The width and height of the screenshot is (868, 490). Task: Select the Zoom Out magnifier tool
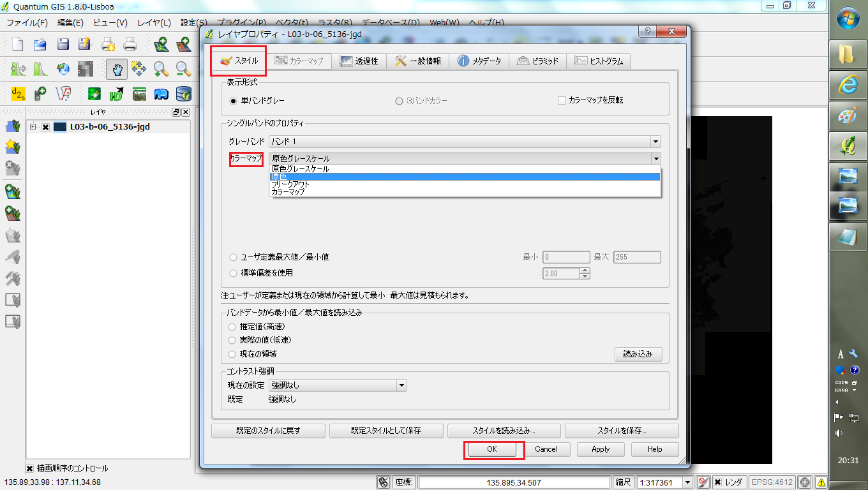click(x=183, y=69)
